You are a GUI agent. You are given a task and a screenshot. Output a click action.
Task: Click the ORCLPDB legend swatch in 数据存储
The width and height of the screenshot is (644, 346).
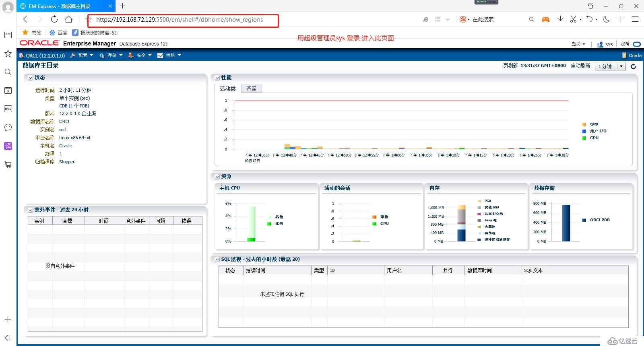pyautogui.click(x=584, y=220)
